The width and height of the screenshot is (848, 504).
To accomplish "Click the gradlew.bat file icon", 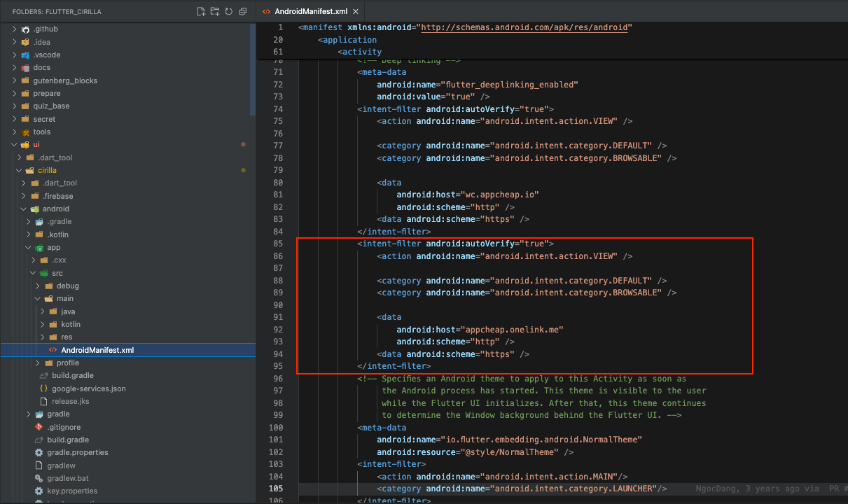I will pos(40,478).
